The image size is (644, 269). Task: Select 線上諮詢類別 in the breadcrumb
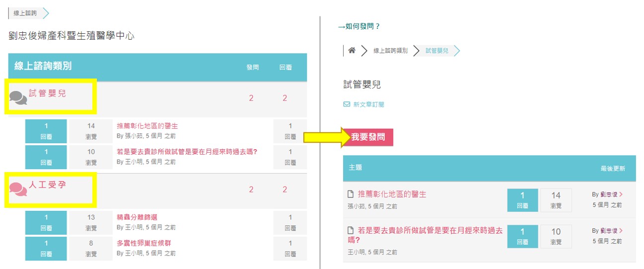click(x=390, y=51)
